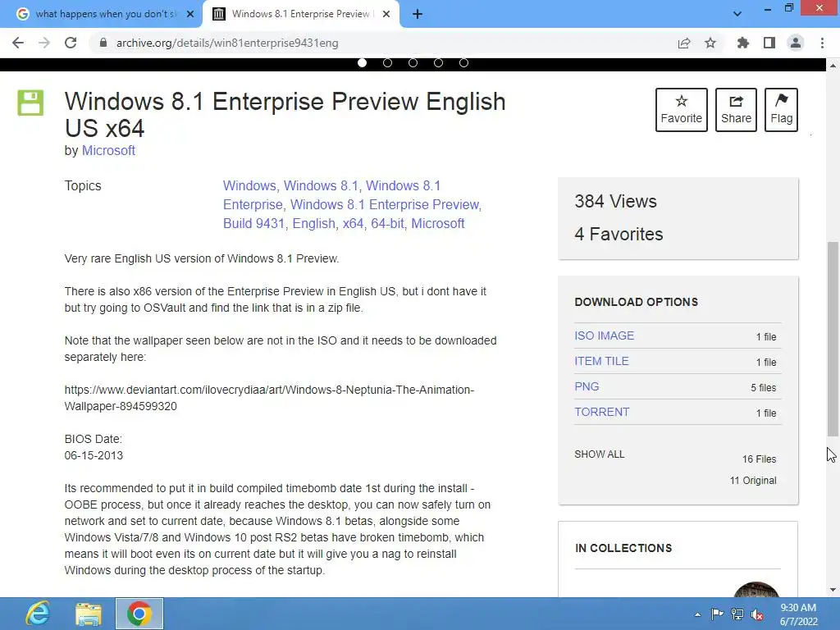The height and width of the screenshot is (630, 840).
Task: Click the BIOS date 06-15-2013
Action: (94, 455)
